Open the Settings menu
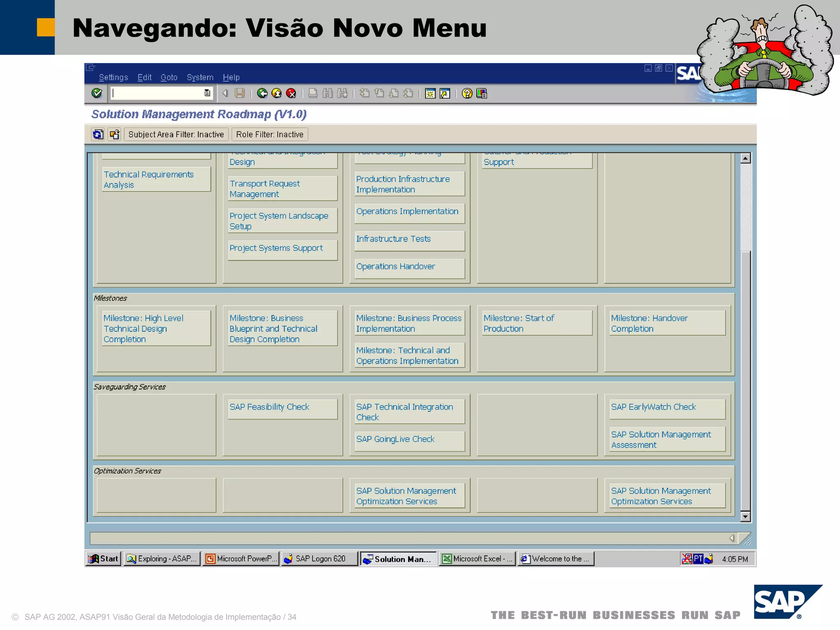The width and height of the screenshot is (840, 630). click(x=113, y=78)
